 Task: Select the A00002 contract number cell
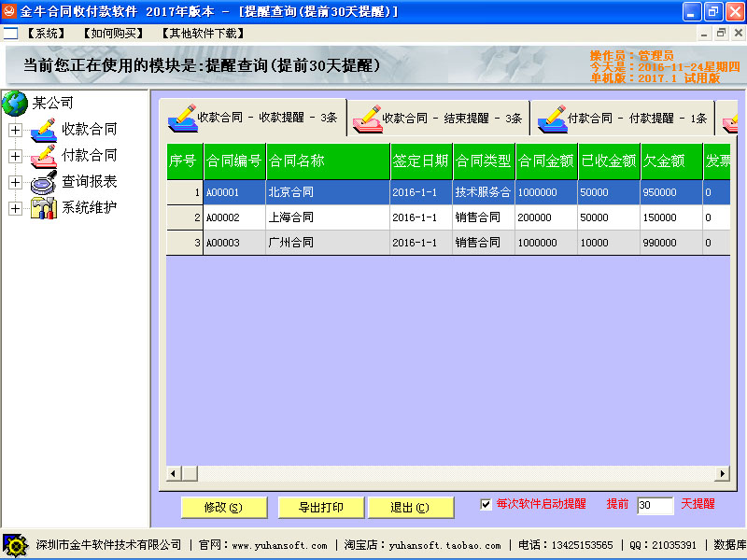coord(235,217)
